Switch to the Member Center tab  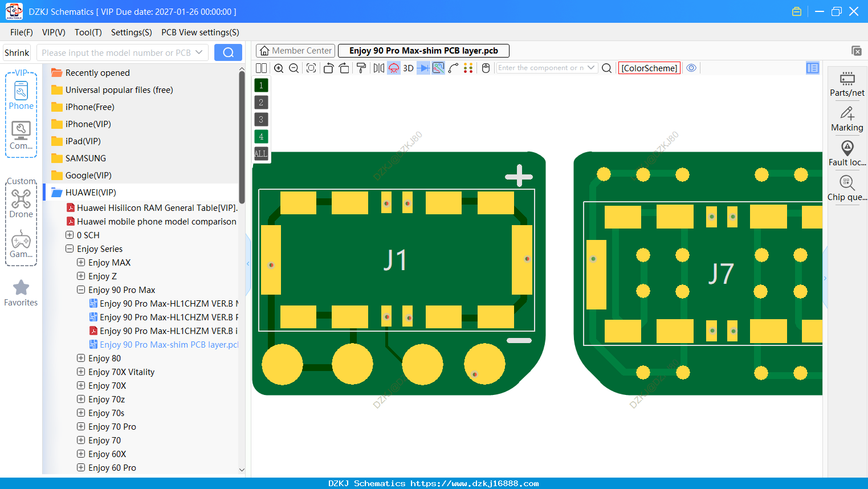tap(295, 51)
